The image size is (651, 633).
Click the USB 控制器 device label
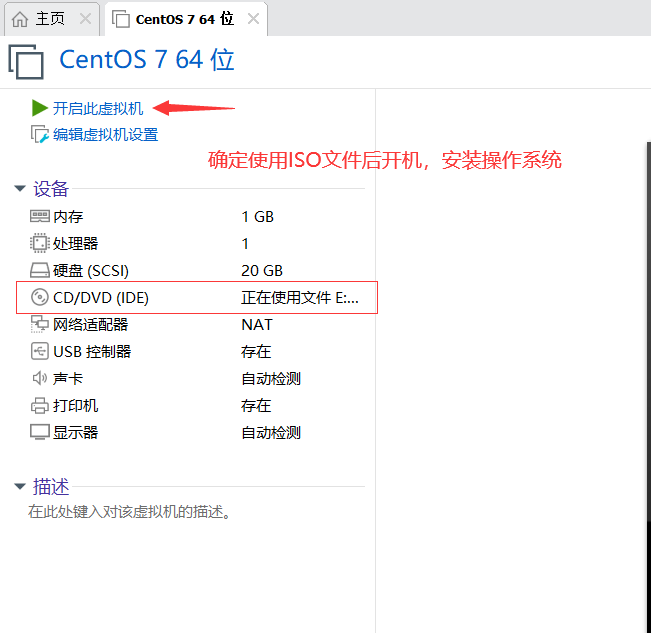92,351
